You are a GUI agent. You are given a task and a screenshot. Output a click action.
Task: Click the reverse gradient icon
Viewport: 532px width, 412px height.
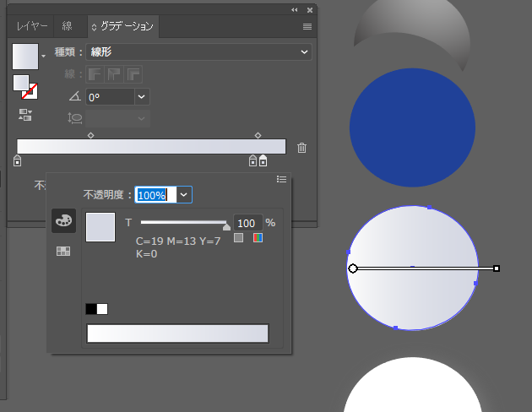25,115
